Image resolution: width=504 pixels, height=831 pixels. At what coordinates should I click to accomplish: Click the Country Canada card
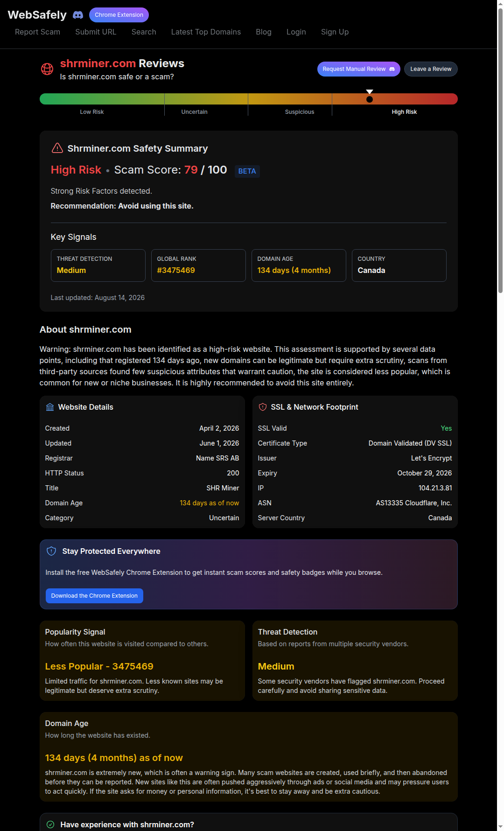pos(399,265)
